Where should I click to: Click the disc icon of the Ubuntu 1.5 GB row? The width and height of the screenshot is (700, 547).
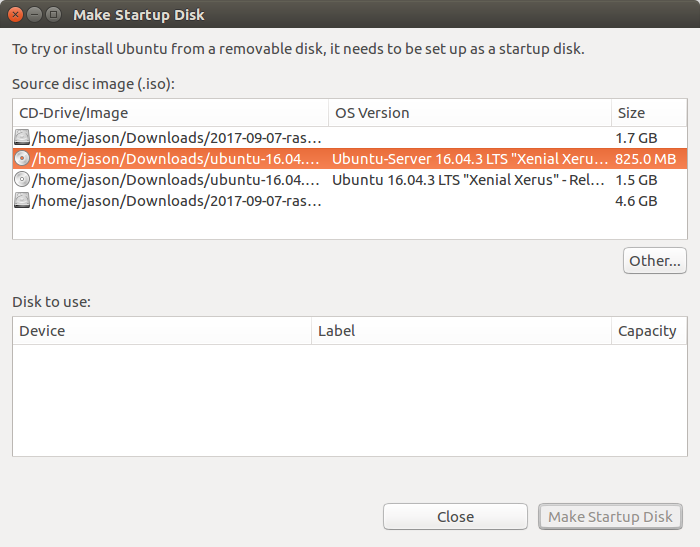pyautogui.click(x=22, y=180)
